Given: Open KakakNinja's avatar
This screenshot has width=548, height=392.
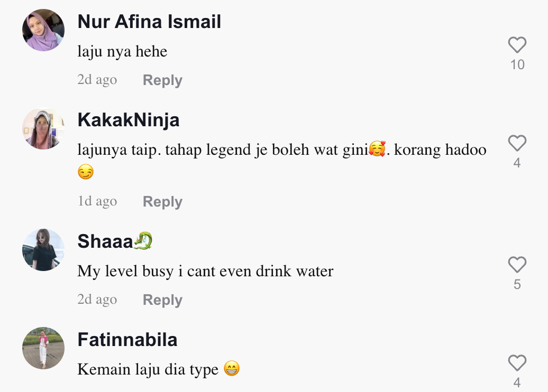Looking at the screenshot, I should pyautogui.click(x=43, y=128).
